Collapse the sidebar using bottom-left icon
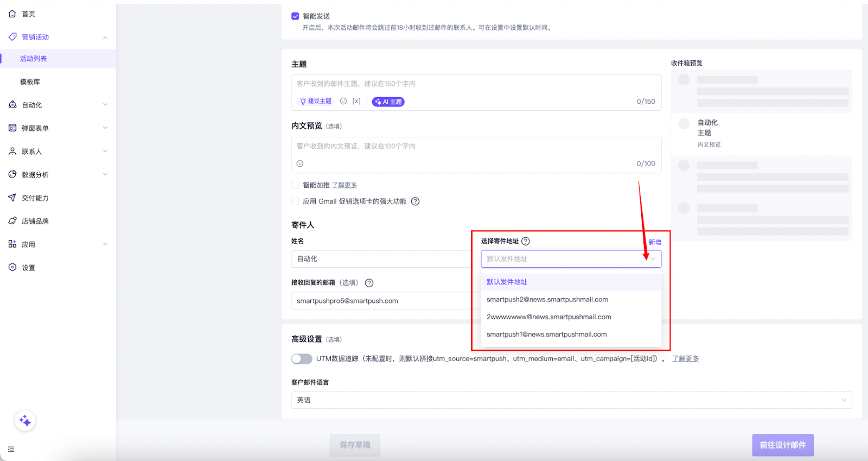The width and height of the screenshot is (868, 461). click(x=11, y=450)
